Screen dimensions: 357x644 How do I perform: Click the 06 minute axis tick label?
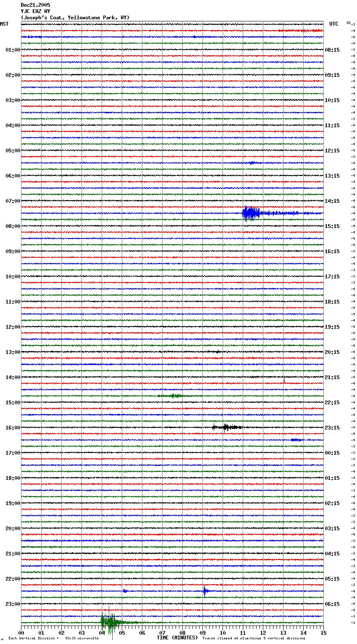click(142, 633)
